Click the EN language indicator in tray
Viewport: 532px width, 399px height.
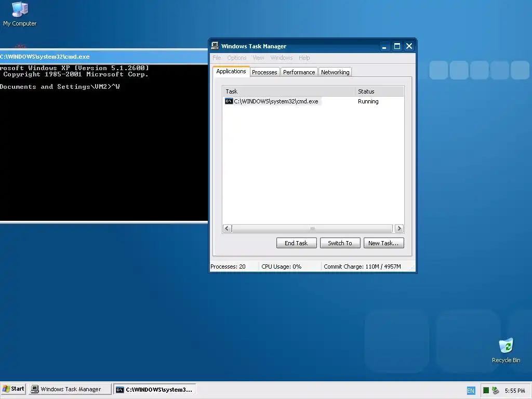[x=471, y=391]
